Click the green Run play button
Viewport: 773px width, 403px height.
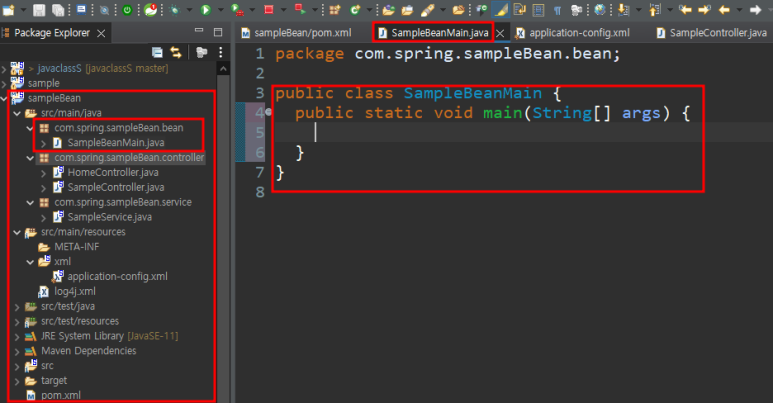[206, 9]
